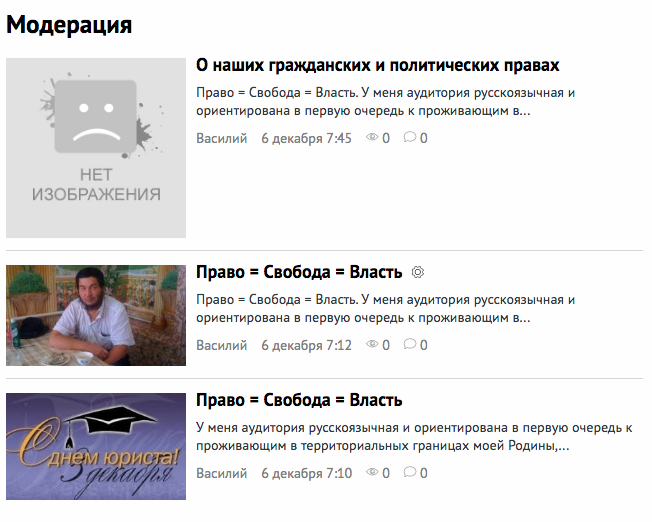Open the 'Право = Свобода = Власть' title dated 7:10

pyautogui.click(x=299, y=400)
